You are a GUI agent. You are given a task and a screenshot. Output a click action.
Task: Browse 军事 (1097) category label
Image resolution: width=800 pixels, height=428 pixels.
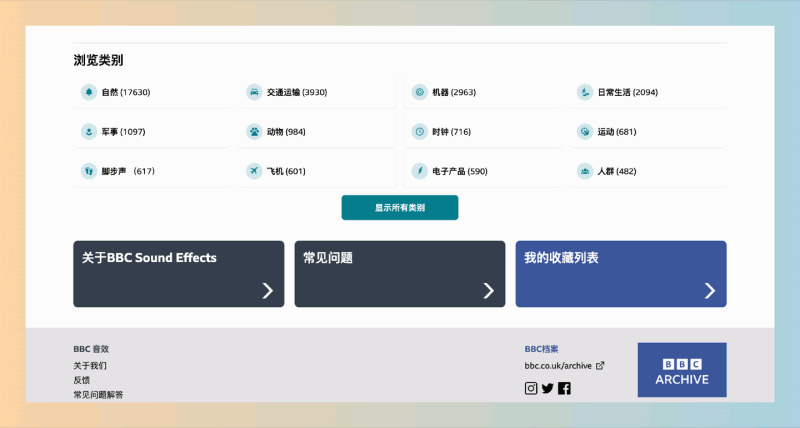(x=123, y=132)
